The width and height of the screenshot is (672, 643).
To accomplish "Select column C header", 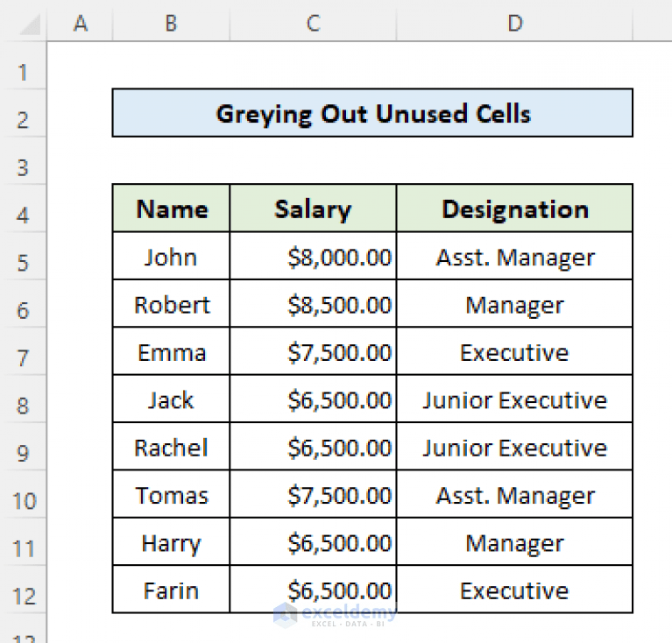I will pyautogui.click(x=314, y=21).
